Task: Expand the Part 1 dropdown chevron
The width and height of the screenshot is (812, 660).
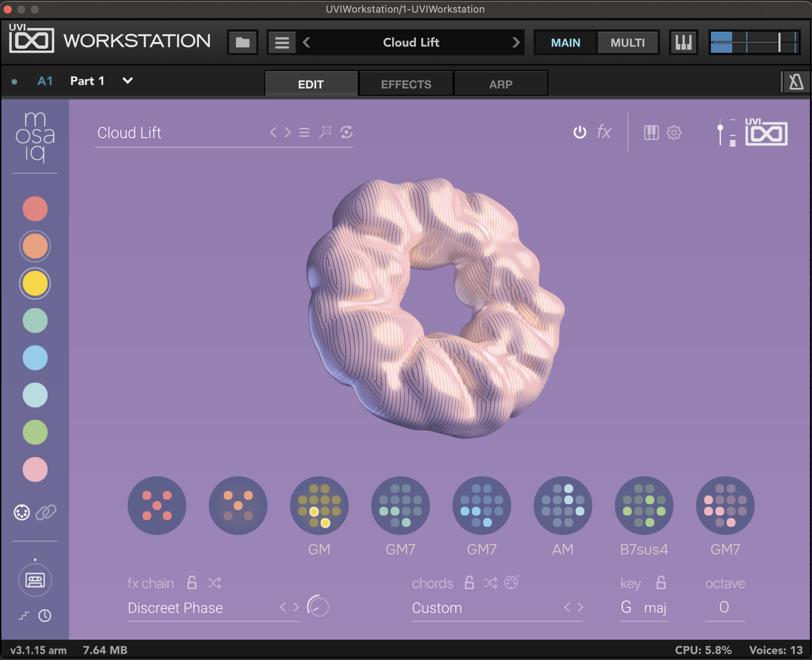Action: (127, 81)
